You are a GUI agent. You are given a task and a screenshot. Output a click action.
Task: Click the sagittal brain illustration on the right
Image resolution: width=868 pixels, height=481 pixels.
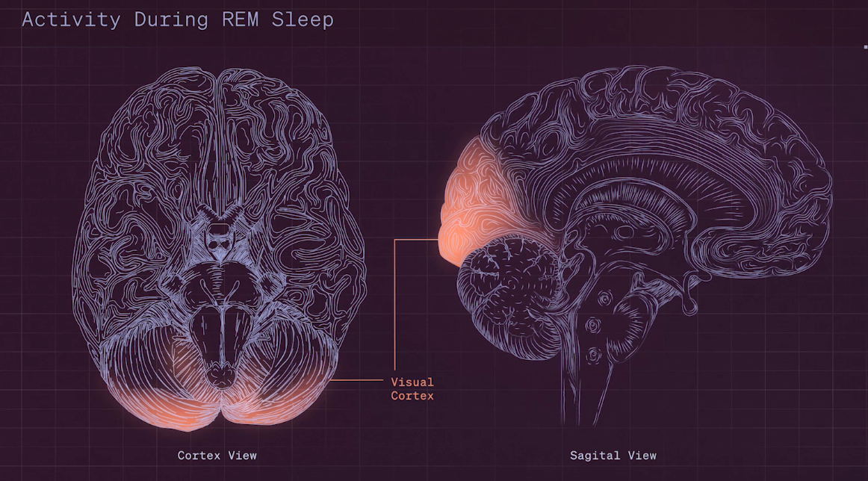coord(636,243)
